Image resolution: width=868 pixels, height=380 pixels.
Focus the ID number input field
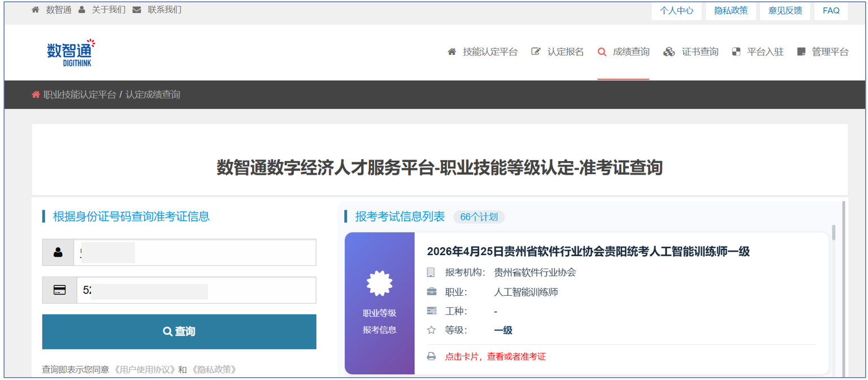(x=196, y=290)
